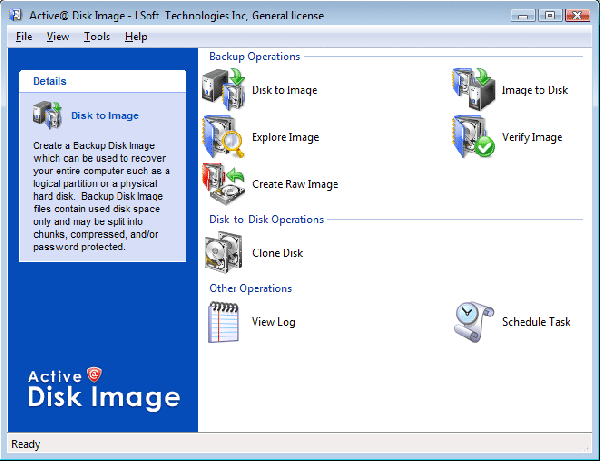The image size is (600, 461).
Task: Click the Backup Operations section heading
Action: coord(254,57)
